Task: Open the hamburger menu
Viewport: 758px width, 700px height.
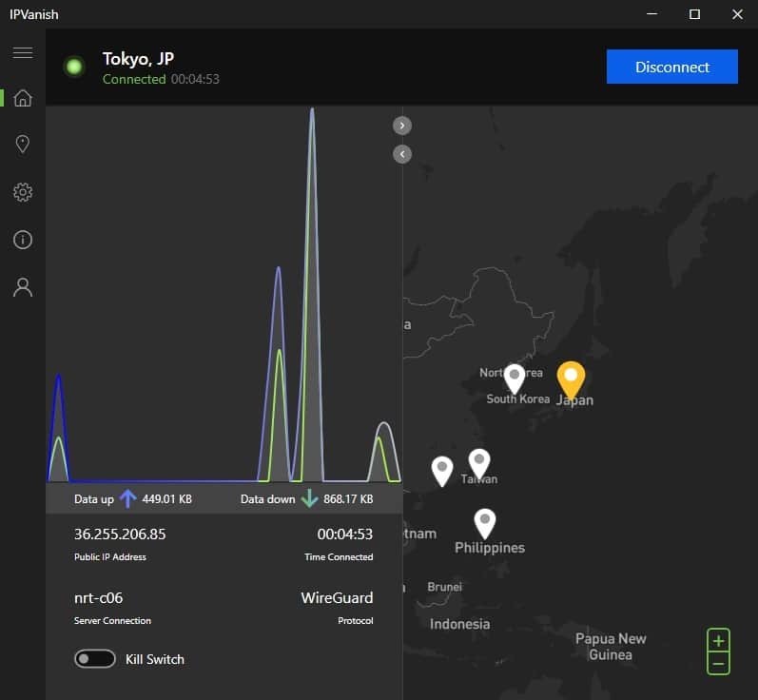Action: coord(22,52)
